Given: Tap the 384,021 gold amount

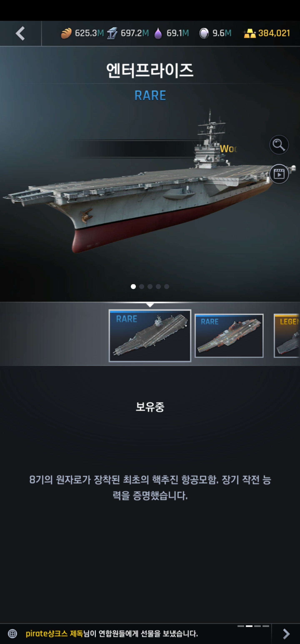Looking at the screenshot, I should pos(274,33).
